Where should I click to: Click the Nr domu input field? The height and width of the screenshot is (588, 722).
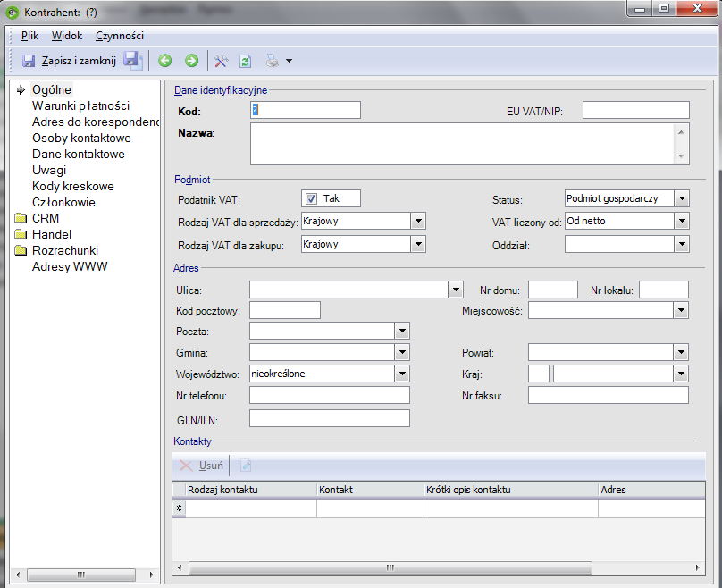click(552, 290)
